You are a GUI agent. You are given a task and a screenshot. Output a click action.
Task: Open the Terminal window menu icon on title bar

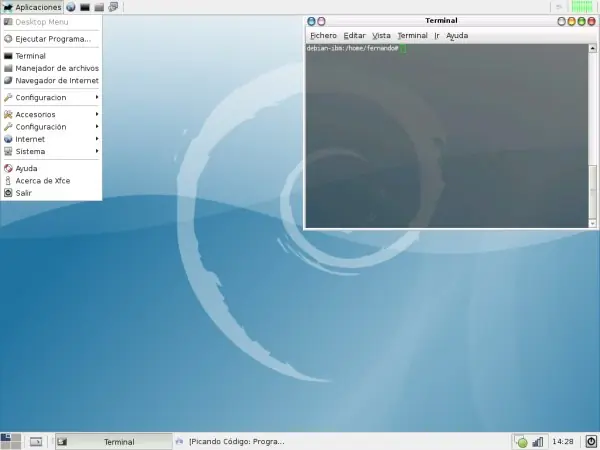tap(311, 21)
